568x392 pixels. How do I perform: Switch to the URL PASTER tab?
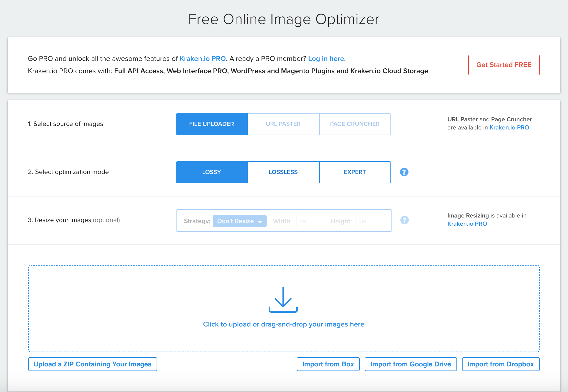pos(283,124)
